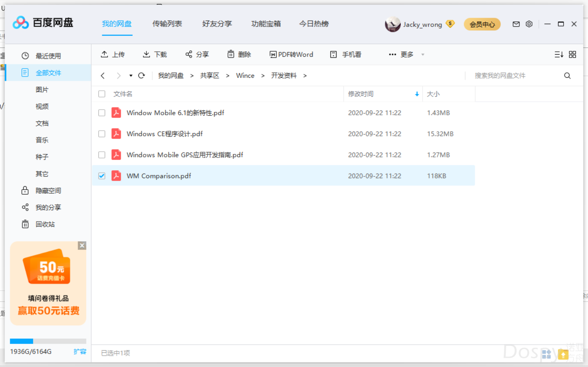Open the 更多 more actions menu
This screenshot has height=367, width=588.
tap(401, 54)
